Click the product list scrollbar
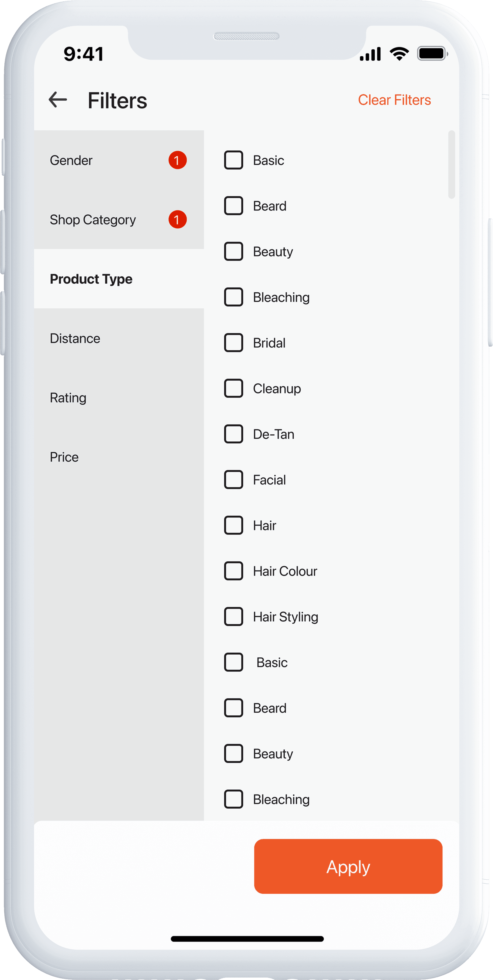 [451, 165]
